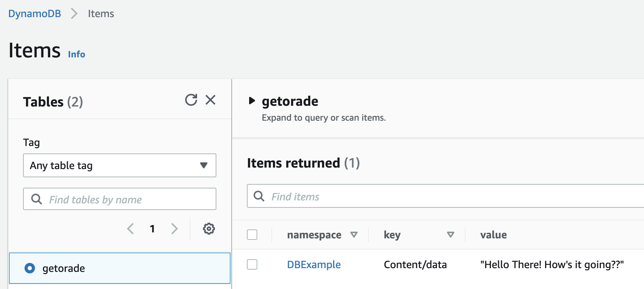
Task: Sort by key column arrow
Action: point(451,235)
